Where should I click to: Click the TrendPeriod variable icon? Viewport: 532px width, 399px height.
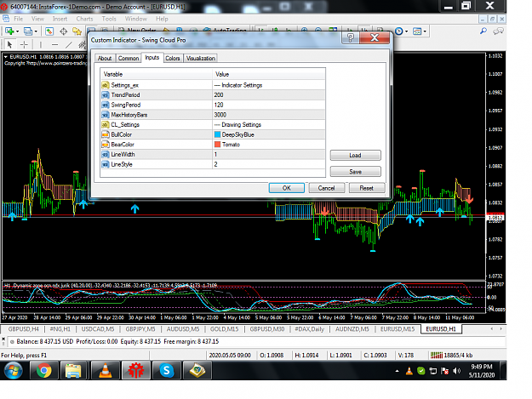click(x=106, y=95)
